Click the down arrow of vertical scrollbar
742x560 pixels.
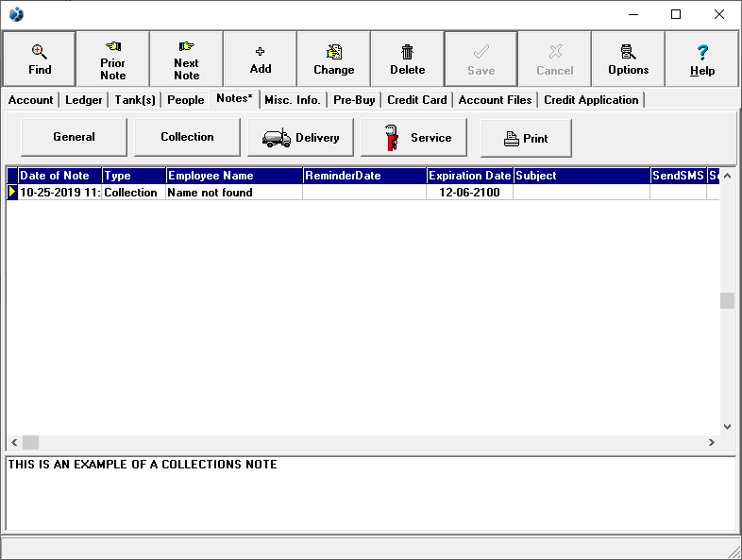727,427
